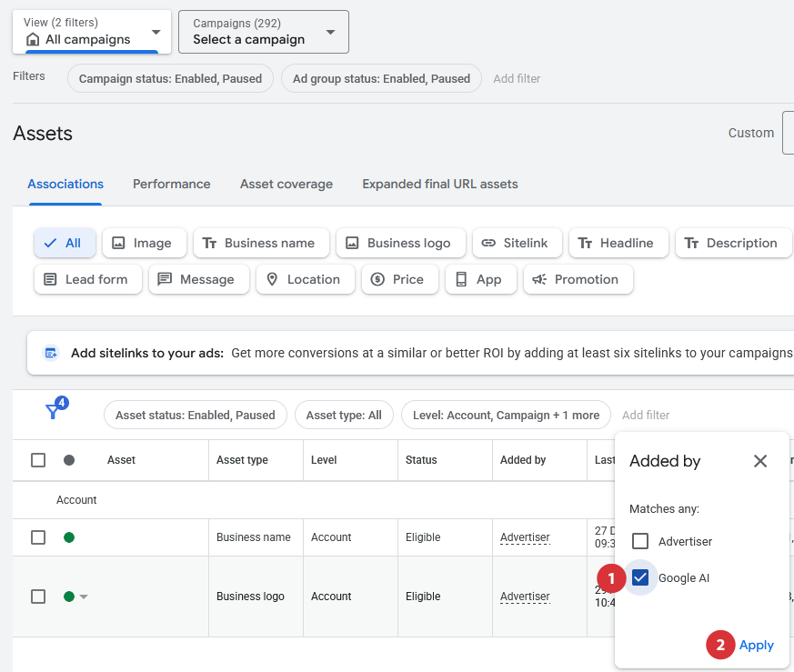Viewport: 794px width, 672px height.
Task: Switch to the Performance tab
Action: pos(171,184)
